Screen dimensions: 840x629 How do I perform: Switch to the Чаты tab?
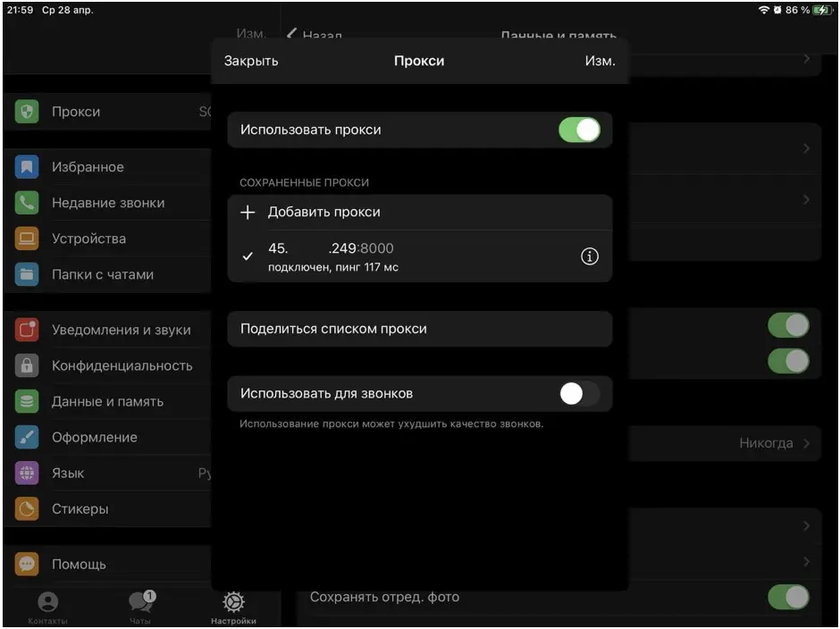tap(140, 606)
